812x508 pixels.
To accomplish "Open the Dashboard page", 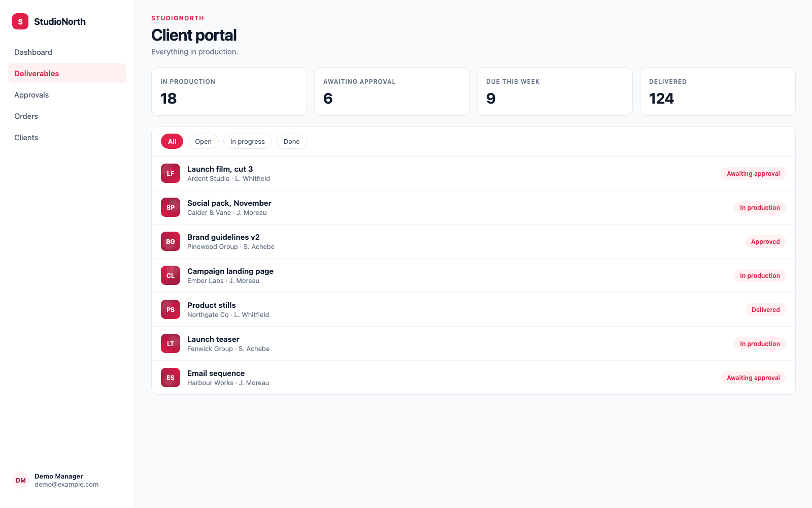I will (x=67, y=52).
